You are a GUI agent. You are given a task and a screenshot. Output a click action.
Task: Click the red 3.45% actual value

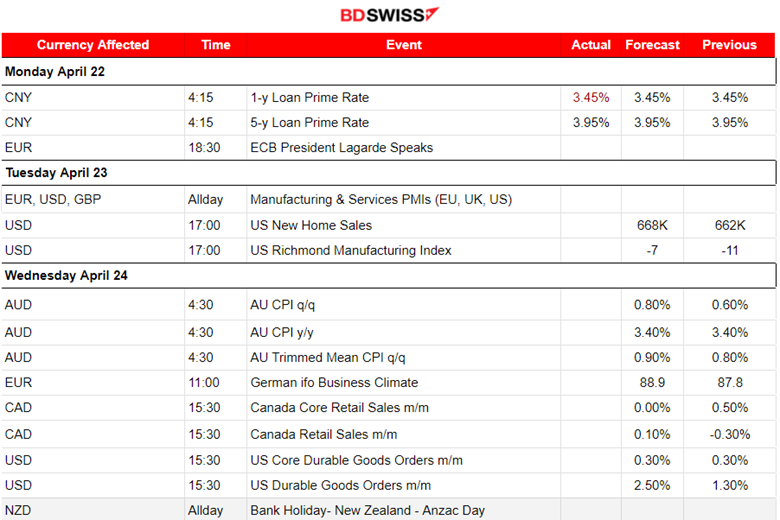(x=591, y=98)
